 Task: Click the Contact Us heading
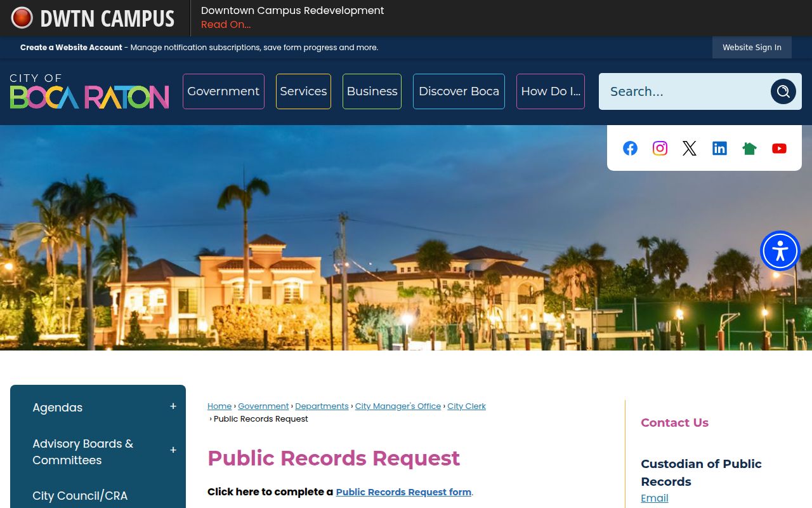point(674,423)
